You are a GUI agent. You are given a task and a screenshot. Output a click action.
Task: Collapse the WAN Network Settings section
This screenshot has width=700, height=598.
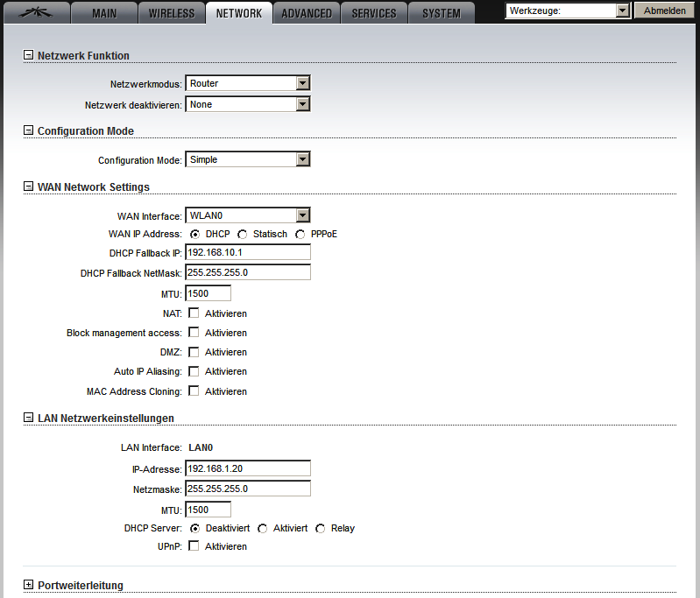[x=28, y=186]
